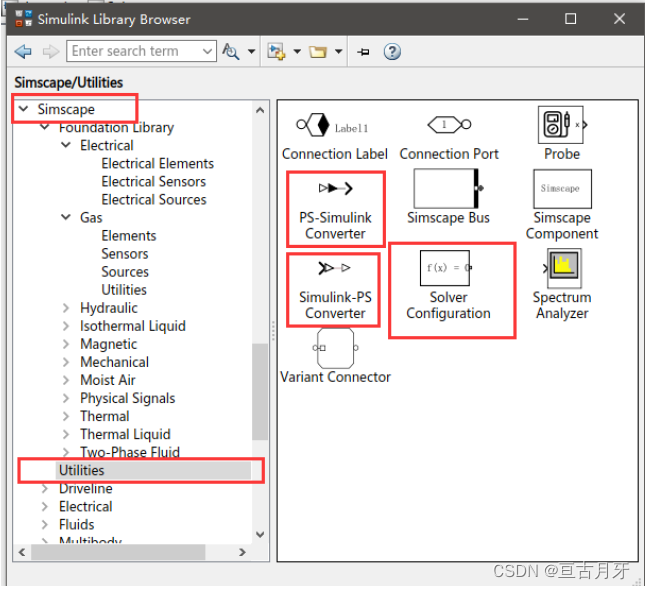Expand the Hydraulic tree node
Image resolution: width=645 pixels, height=589 pixels.
(x=66, y=308)
